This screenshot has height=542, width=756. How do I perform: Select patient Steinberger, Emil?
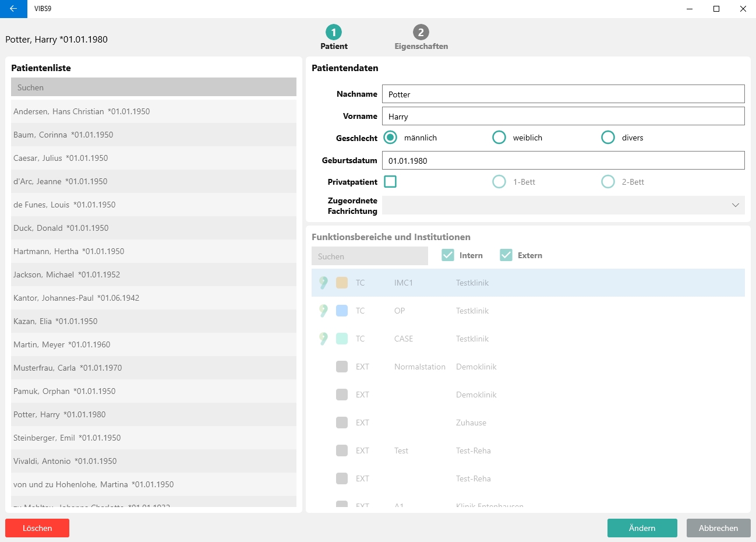pos(154,438)
